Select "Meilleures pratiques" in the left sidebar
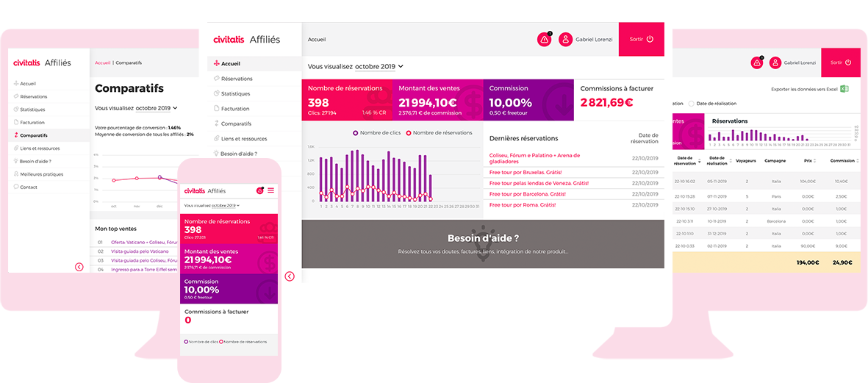The width and height of the screenshot is (868, 383). click(x=41, y=174)
